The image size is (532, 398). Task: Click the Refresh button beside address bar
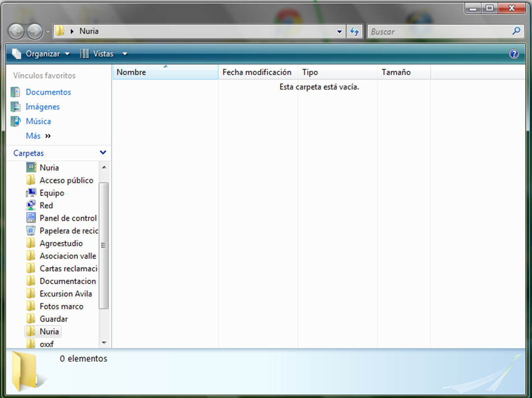point(354,31)
